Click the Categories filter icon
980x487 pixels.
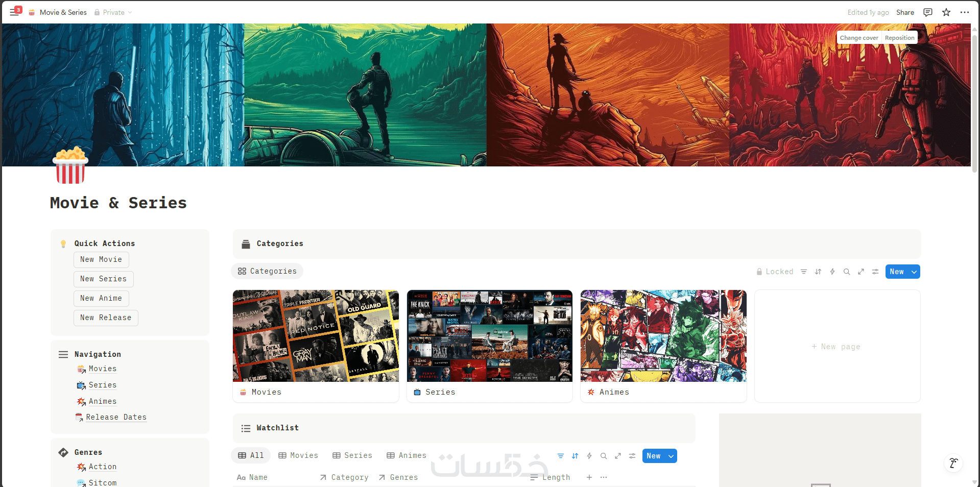[x=804, y=272]
